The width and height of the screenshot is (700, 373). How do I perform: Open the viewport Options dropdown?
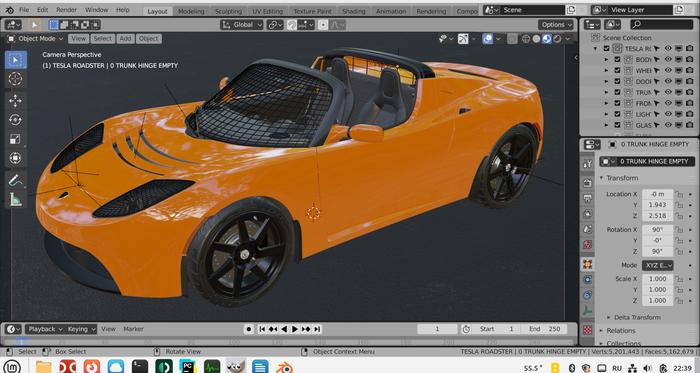pyautogui.click(x=556, y=25)
